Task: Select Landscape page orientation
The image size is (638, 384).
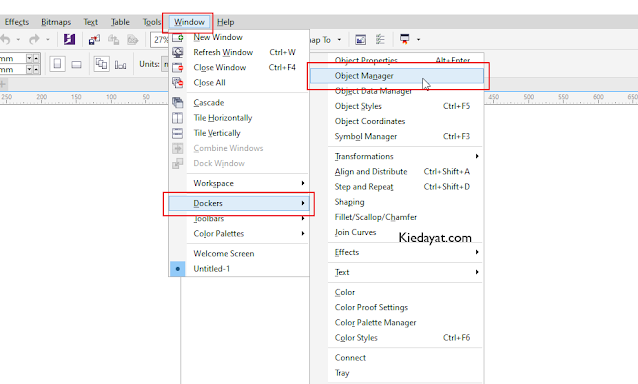Action: point(76,64)
